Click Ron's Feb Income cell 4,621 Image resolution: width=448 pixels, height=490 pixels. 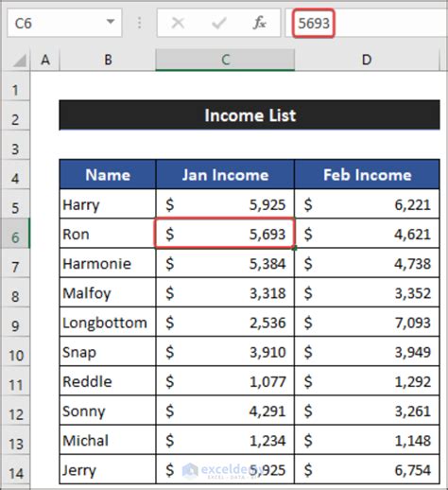point(367,234)
